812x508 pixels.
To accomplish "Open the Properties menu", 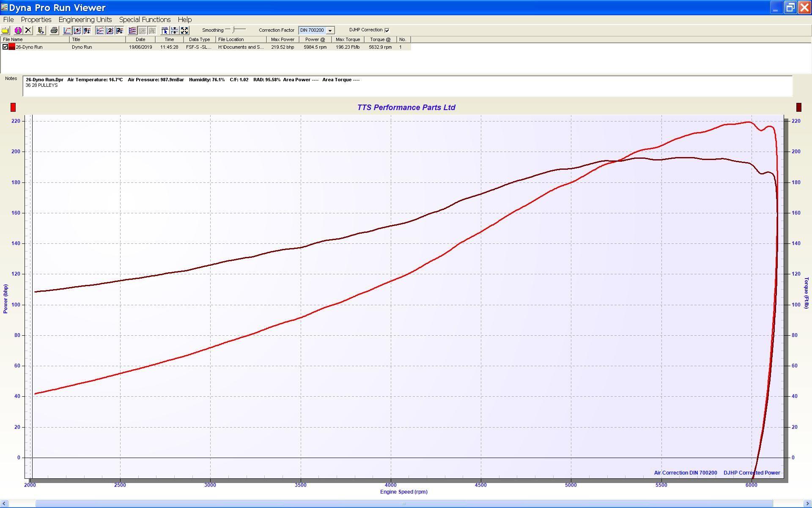I will coord(36,19).
